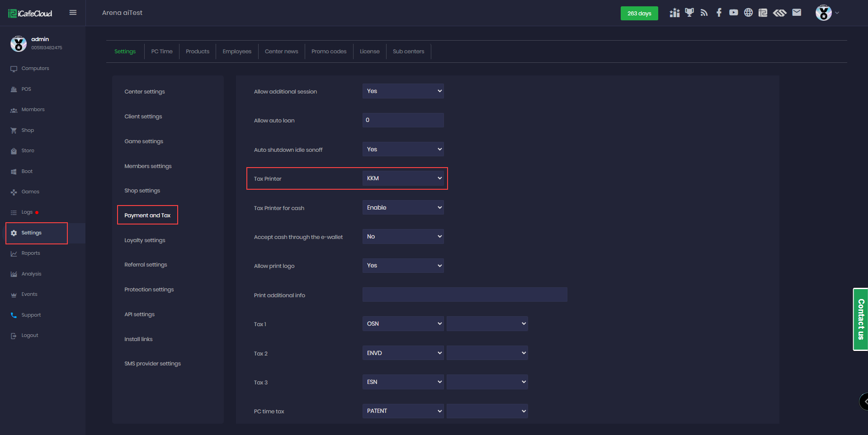Open Loyalty settings section
The height and width of the screenshot is (435, 868).
[x=145, y=240]
